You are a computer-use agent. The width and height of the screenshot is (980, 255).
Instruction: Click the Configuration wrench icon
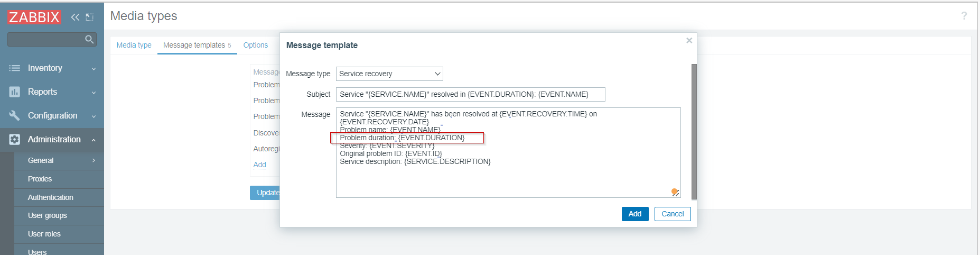tap(14, 115)
